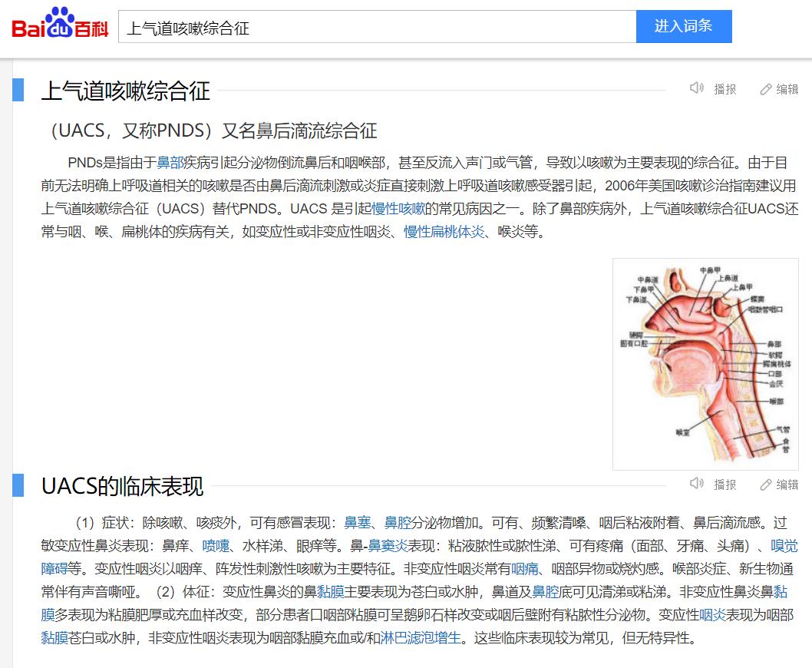Click the 播报 icon for UACS的临床表现 section
Image resolution: width=812 pixels, height=668 pixels.
pos(697,484)
